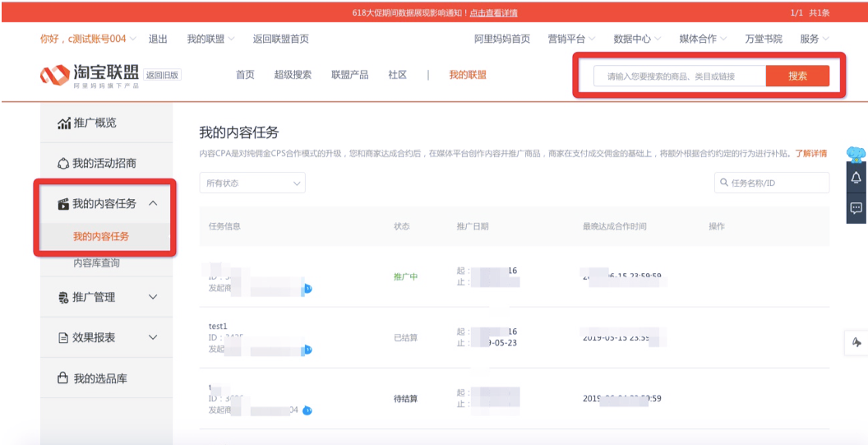Click the 推广日期 column header
Viewport: 868px width, 445px height.
(473, 226)
